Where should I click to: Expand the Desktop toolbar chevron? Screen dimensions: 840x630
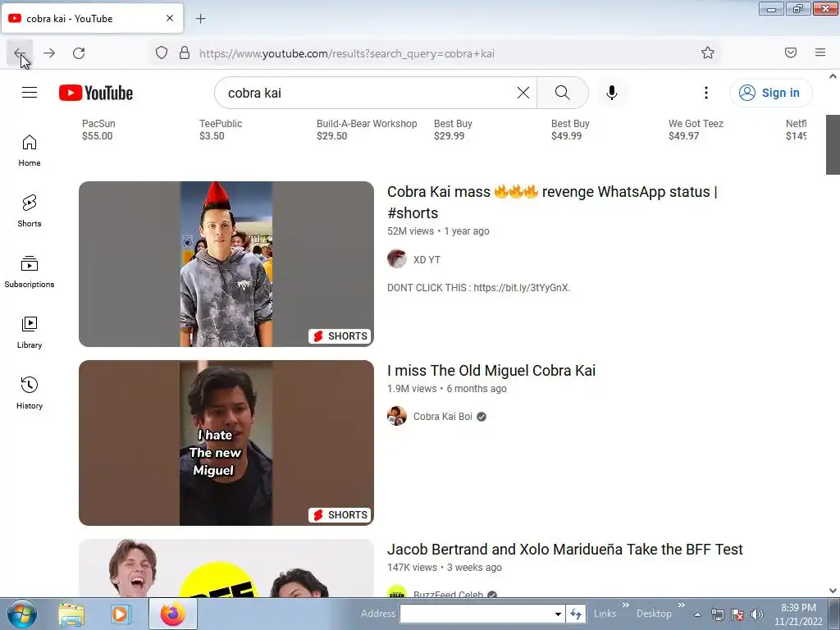pyautogui.click(x=681, y=605)
